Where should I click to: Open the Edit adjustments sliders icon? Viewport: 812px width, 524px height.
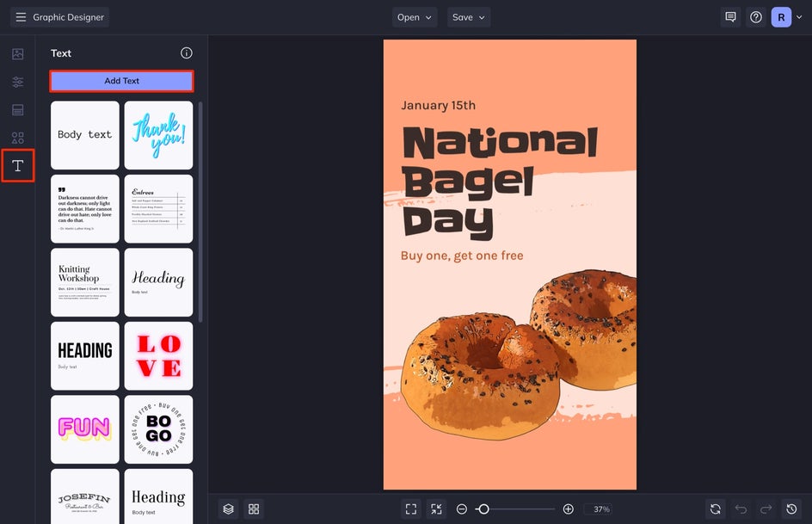tap(17, 82)
